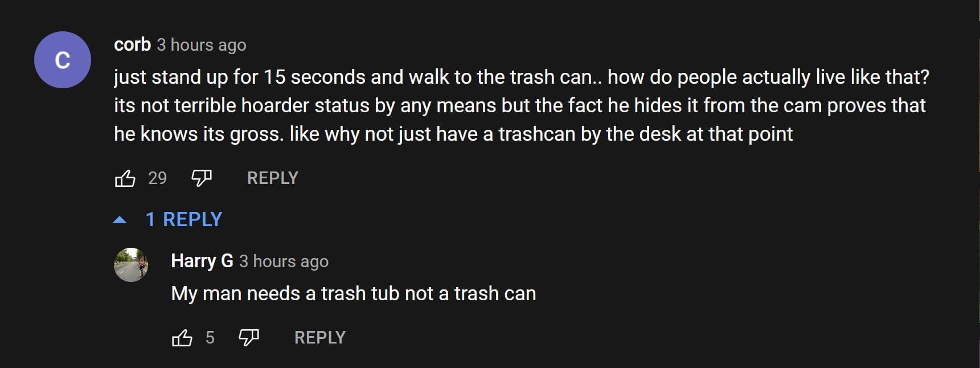Open Harry G's "3 hours ago" timestamp
The height and width of the screenshot is (368, 980).
(x=284, y=261)
